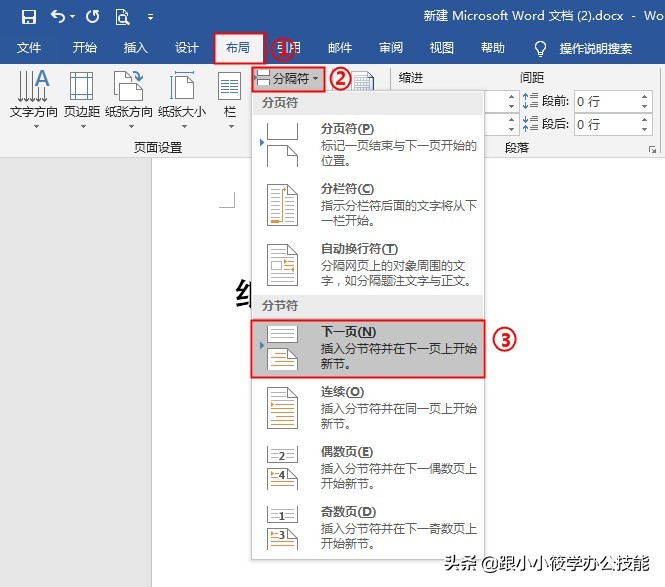
Task: Choose 自动换行符(T) text wrapping break
Action: [x=368, y=265]
